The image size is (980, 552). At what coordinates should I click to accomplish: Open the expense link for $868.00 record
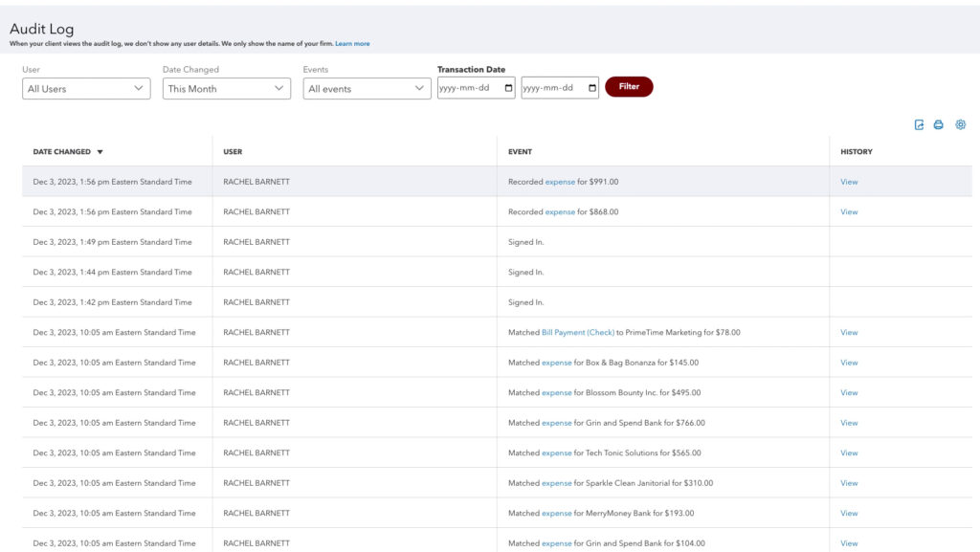point(558,211)
